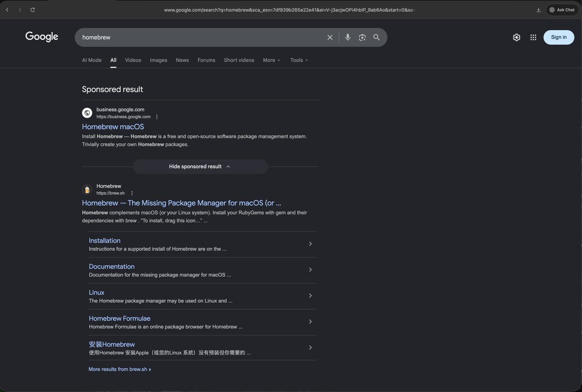Switch to the Videos tab
This screenshot has height=392, width=582.
(x=133, y=60)
